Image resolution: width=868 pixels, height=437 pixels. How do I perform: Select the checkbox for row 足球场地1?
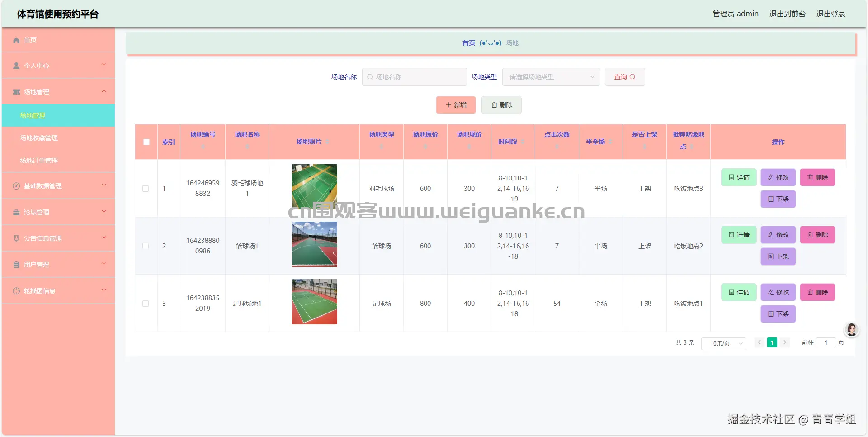click(x=146, y=304)
